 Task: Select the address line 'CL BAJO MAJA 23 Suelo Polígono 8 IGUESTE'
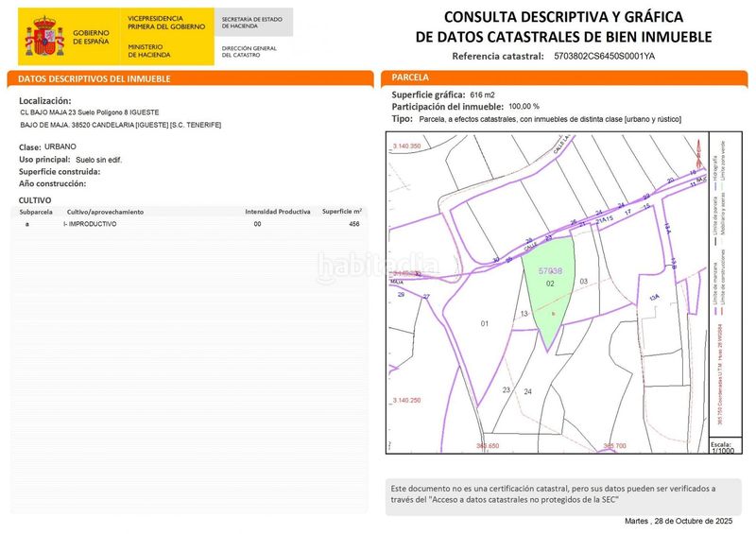(90, 112)
